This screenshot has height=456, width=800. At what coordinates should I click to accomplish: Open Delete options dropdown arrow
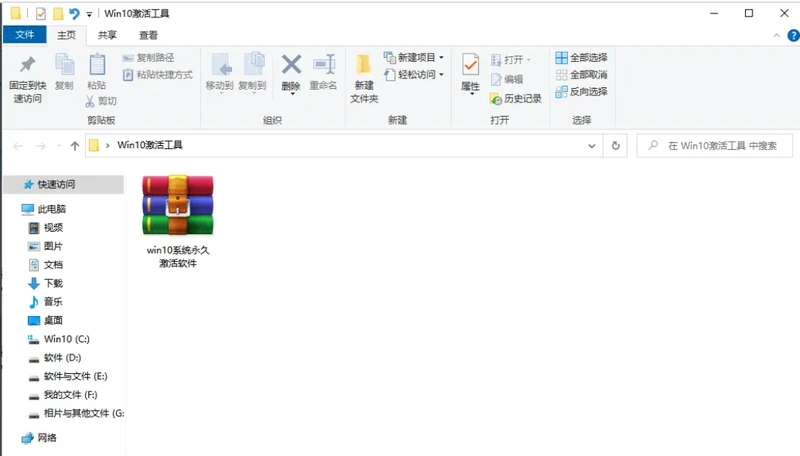[292, 94]
